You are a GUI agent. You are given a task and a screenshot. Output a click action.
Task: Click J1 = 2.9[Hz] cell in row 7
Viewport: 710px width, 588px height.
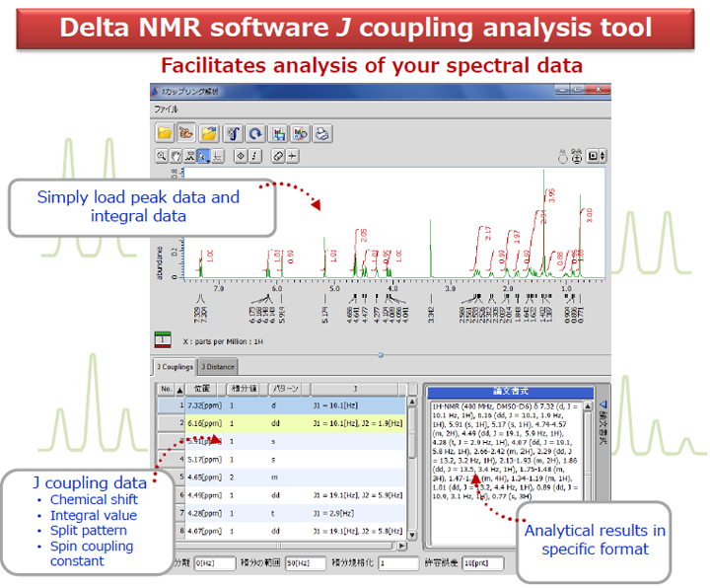point(333,513)
